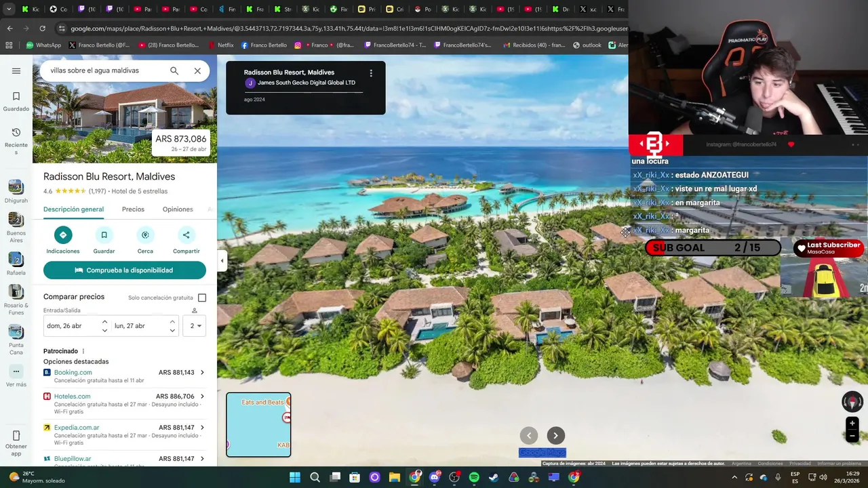Open the Windows Start menu
The height and width of the screenshot is (488, 868).
(295, 477)
